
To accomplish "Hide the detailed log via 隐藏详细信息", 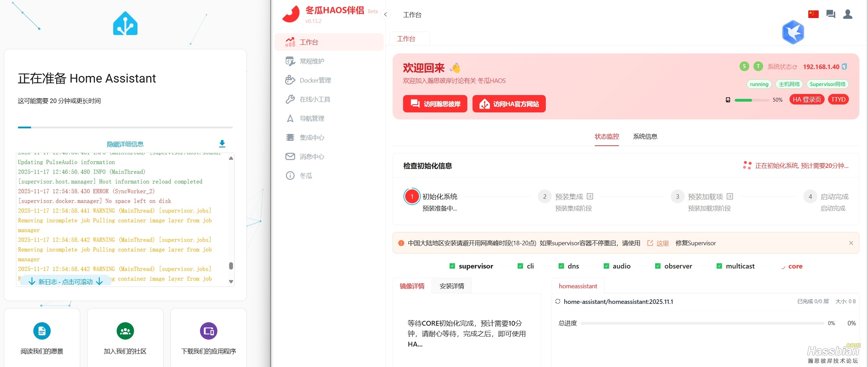I will tap(125, 144).
